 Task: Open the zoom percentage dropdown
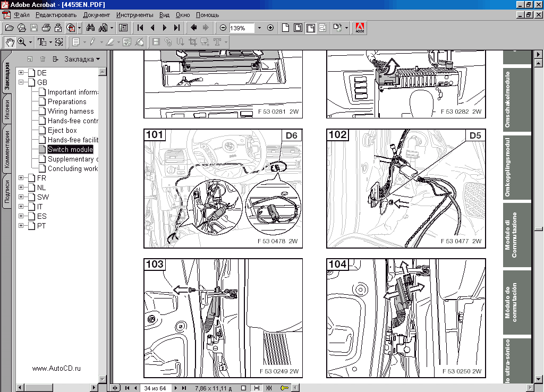point(259,28)
